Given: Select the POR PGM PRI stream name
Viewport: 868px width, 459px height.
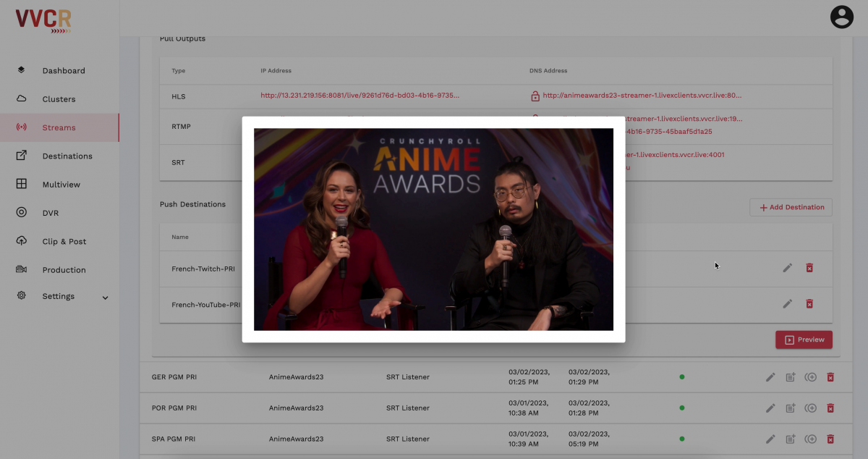Looking at the screenshot, I should pyautogui.click(x=174, y=408).
